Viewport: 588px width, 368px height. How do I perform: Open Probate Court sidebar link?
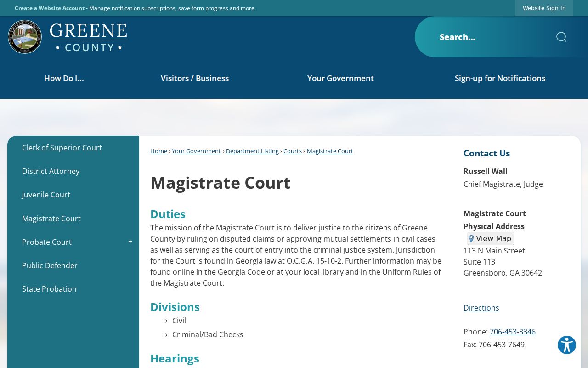pyautogui.click(x=47, y=242)
